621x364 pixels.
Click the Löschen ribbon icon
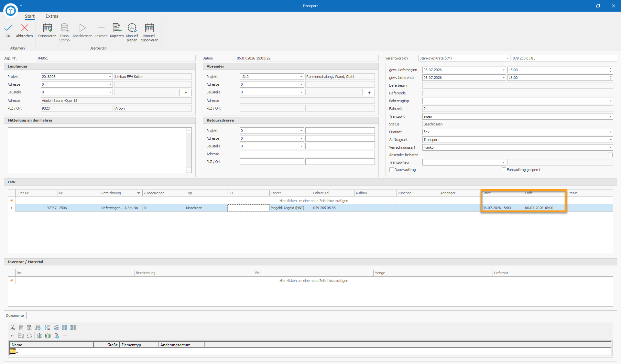tap(101, 28)
